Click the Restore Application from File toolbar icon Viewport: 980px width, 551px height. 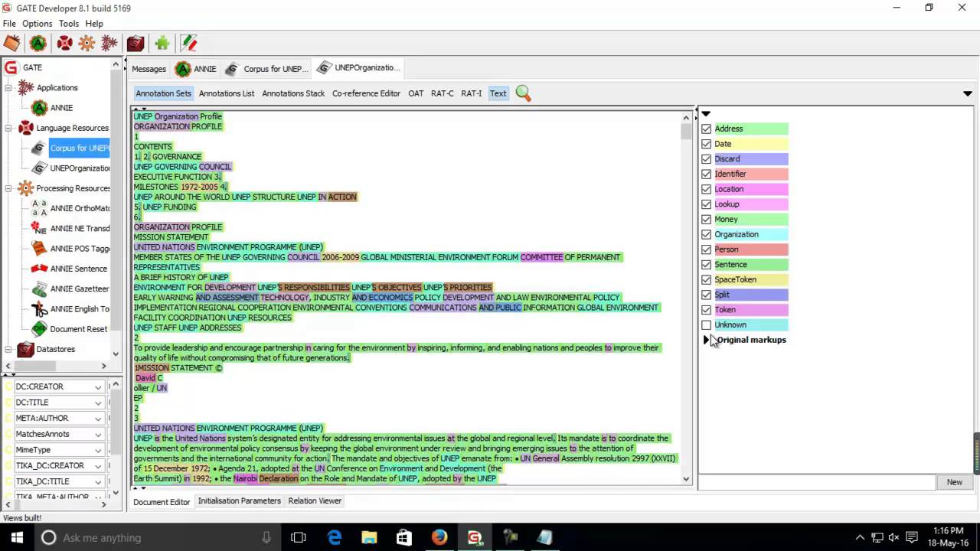pyautogui.click(x=11, y=44)
